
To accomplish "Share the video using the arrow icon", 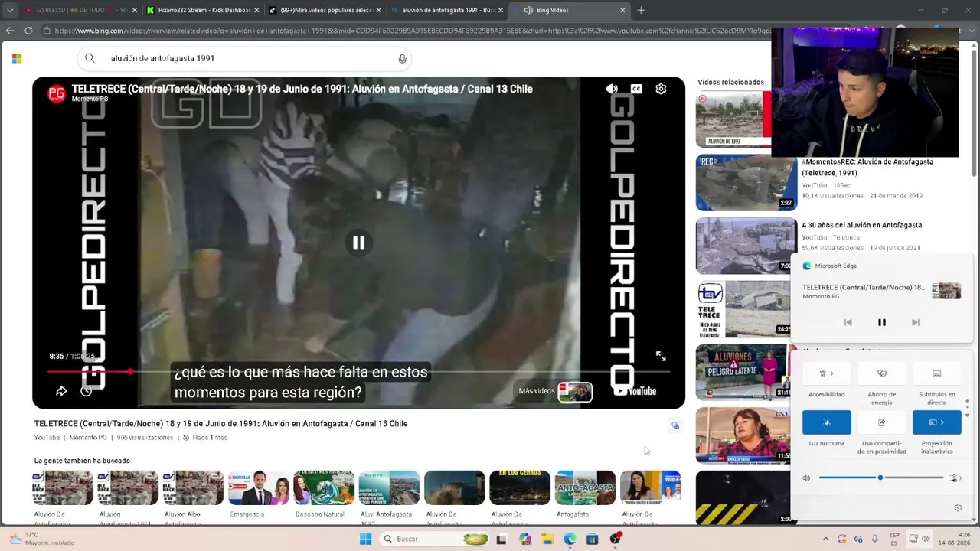I will tap(61, 391).
